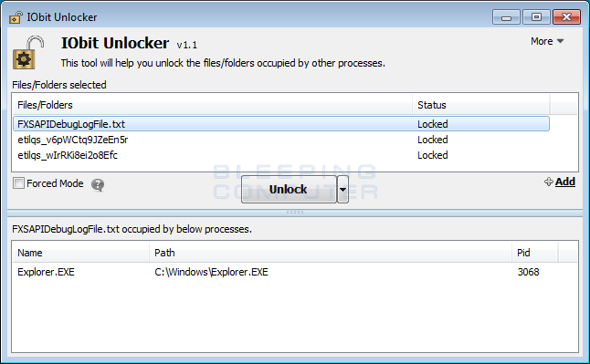Sort processes by the Pid column header
The height and width of the screenshot is (364, 590).
point(535,253)
